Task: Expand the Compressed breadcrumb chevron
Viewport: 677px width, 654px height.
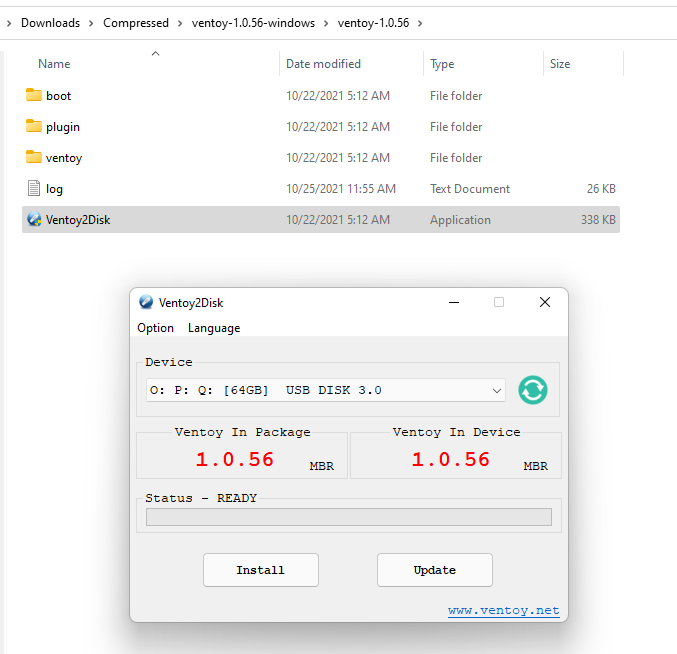Action: (180, 23)
